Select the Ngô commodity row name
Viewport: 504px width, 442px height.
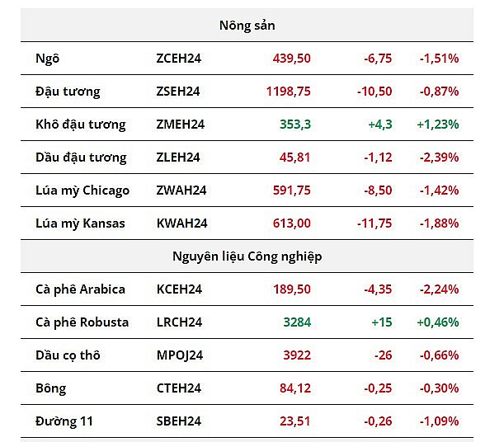(48, 59)
